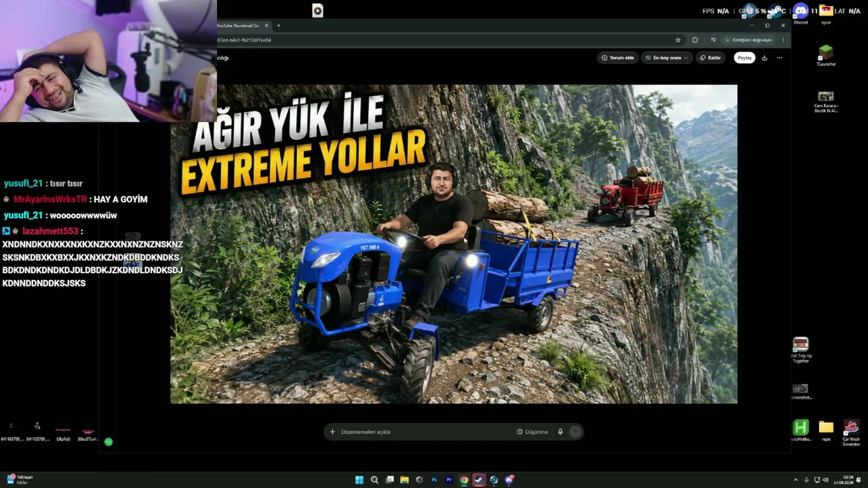Open the Discord taskbar icon with badge
The width and height of the screenshot is (868, 488).
click(x=509, y=480)
